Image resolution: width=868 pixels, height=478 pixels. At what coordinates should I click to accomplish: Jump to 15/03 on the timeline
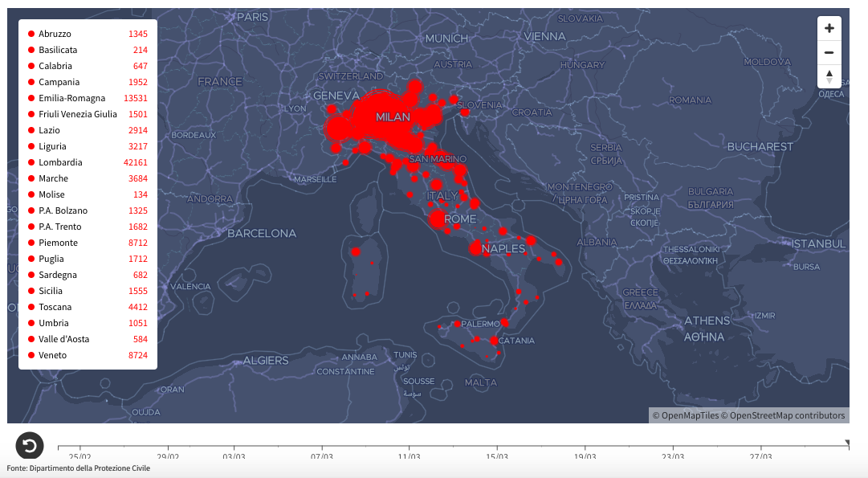497,456
